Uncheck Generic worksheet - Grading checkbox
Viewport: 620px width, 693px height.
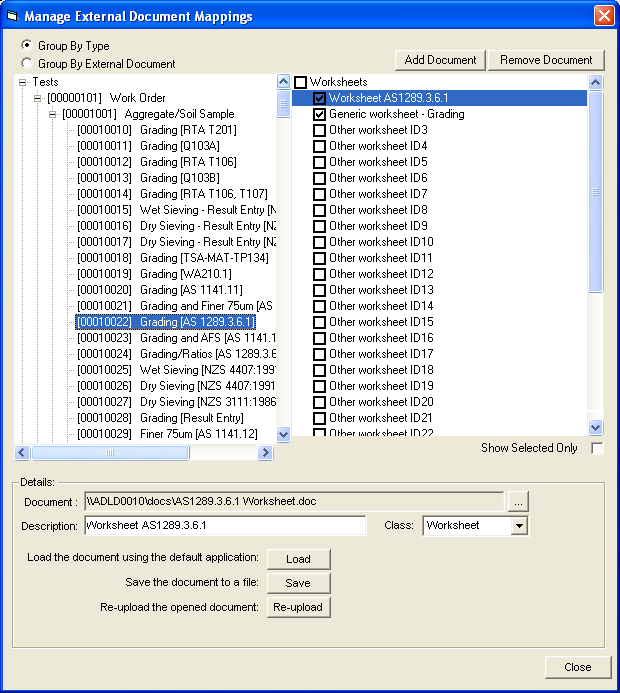coord(320,115)
